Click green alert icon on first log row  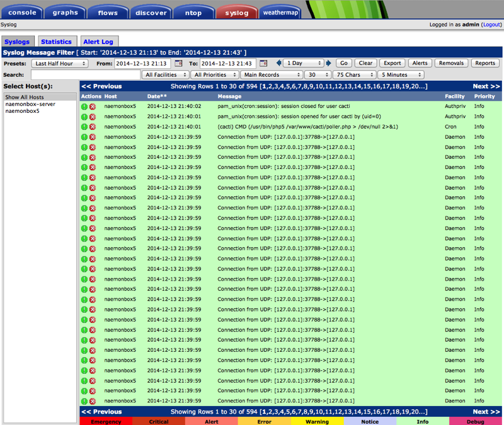click(x=84, y=107)
